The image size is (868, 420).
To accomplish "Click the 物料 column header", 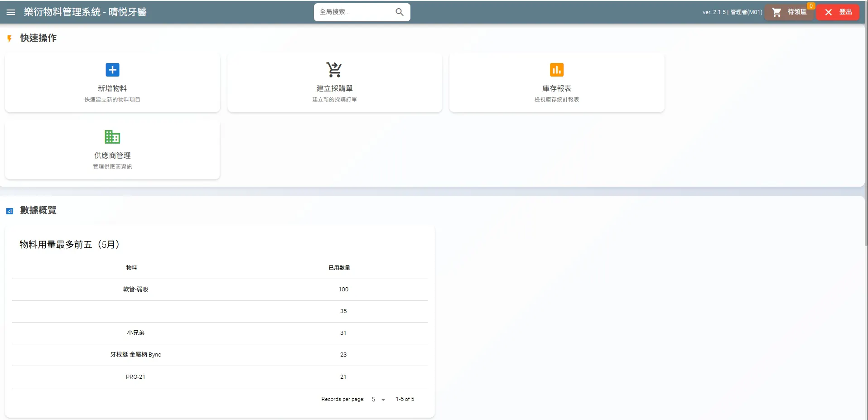I will click(x=131, y=268).
